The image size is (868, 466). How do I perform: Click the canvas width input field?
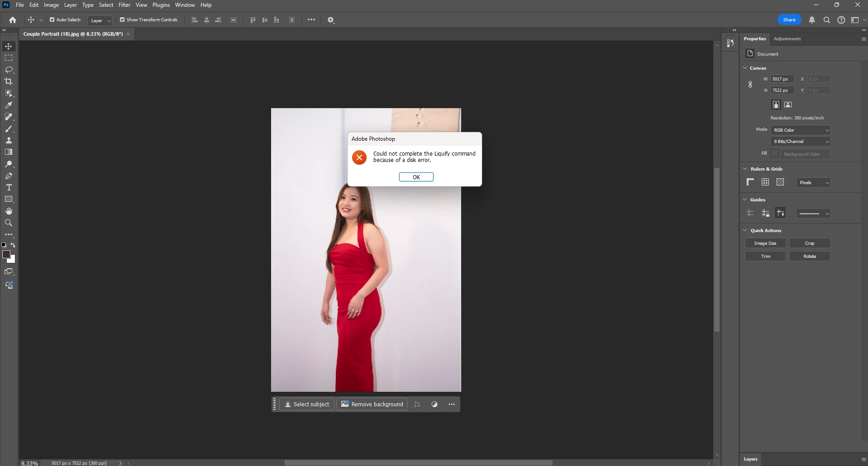pos(782,79)
